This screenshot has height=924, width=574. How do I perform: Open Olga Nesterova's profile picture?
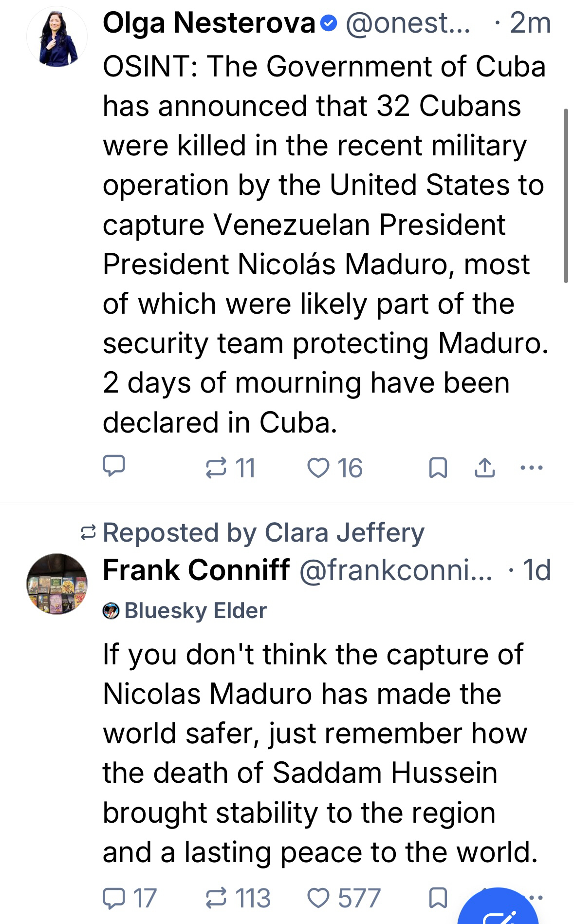coord(57,37)
